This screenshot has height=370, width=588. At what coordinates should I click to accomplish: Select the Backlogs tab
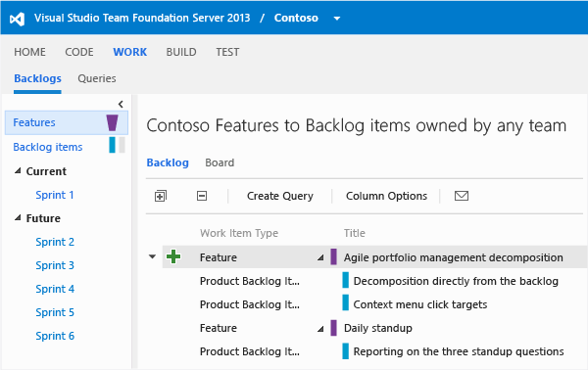(x=37, y=78)
